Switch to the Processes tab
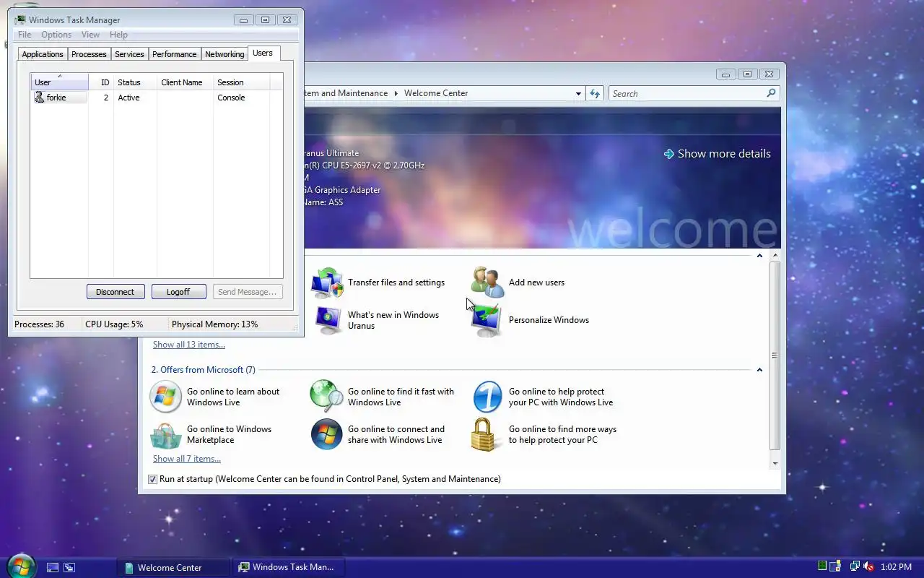This screenshot has height=578, width=924. tap(89, 54)
